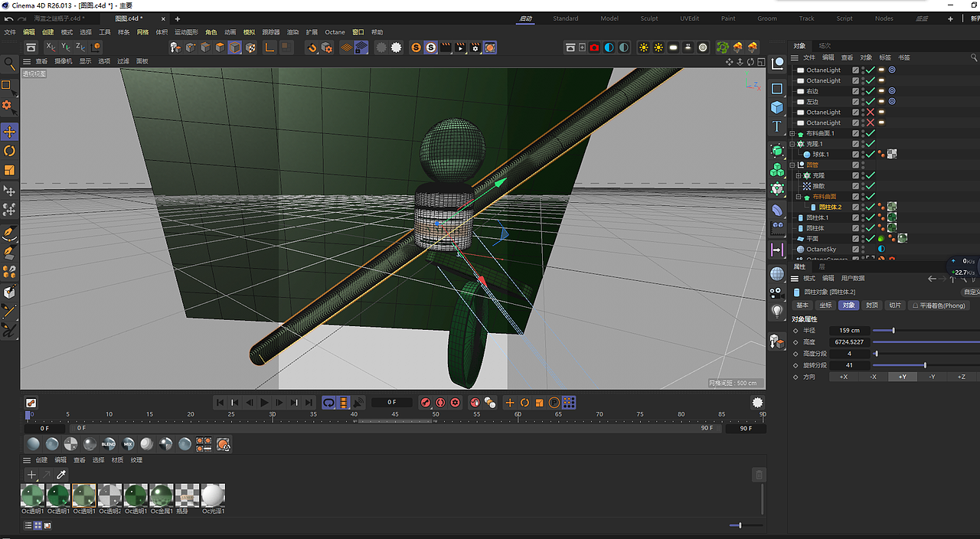
Task: Click the camera object icon
Action: (777, 292)
